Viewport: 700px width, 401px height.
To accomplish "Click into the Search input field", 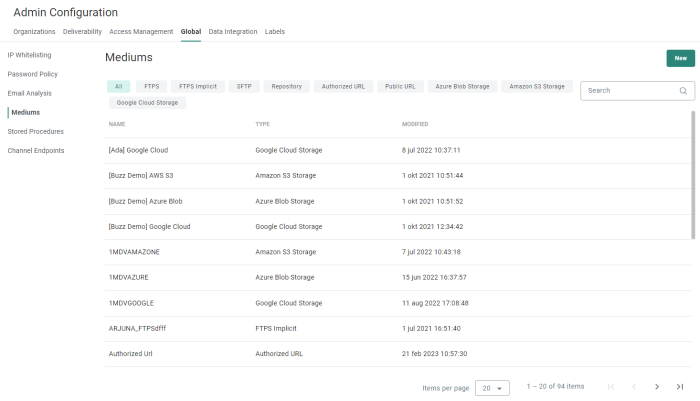I will pos(627,91).
